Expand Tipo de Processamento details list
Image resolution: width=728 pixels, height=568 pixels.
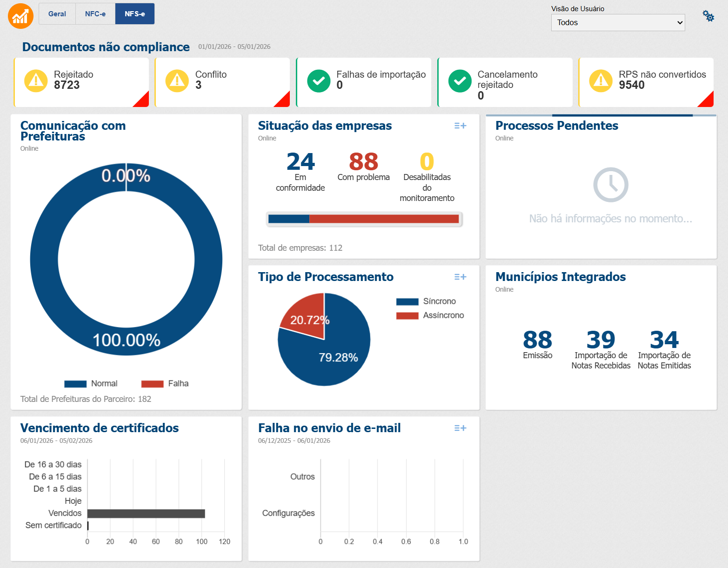pos(460,277)
